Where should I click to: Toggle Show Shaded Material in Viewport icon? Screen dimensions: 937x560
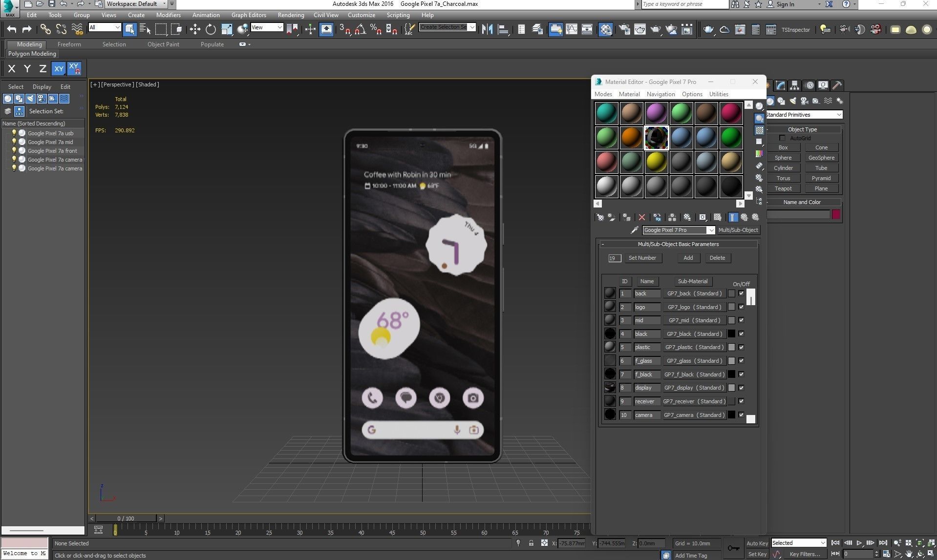click(717, 217)
